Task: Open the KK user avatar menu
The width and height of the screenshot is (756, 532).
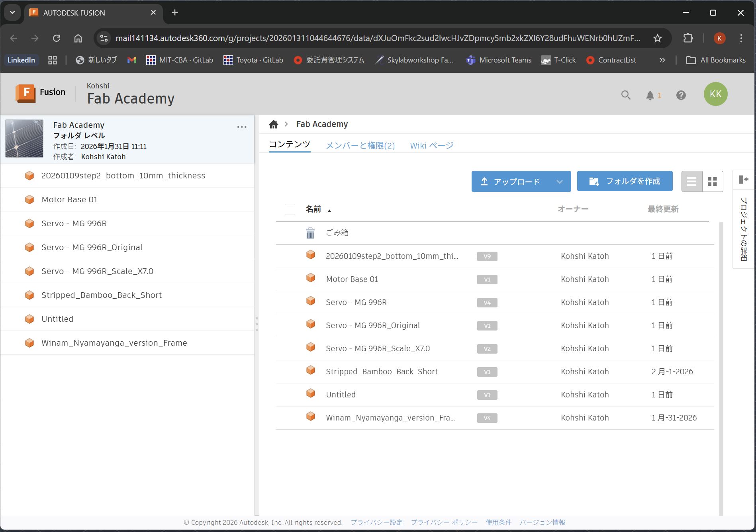Action: point(715,94)
